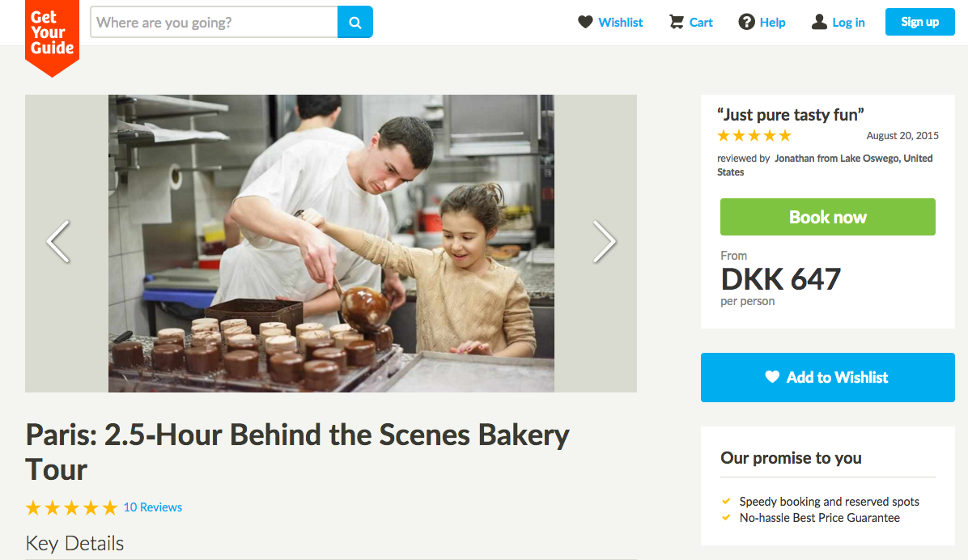
Task: Click the bakery tour main photo
Action: click(x=331, y=243)
